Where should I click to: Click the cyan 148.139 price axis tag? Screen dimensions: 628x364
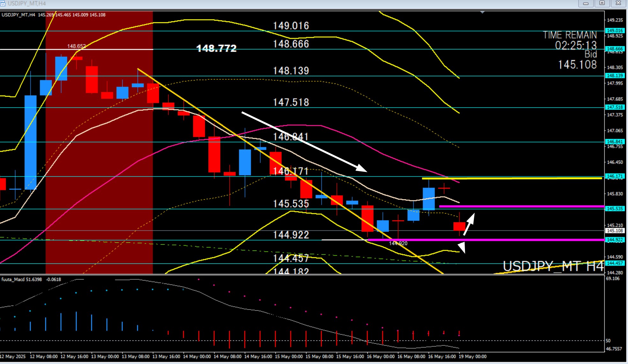point(615,76)
